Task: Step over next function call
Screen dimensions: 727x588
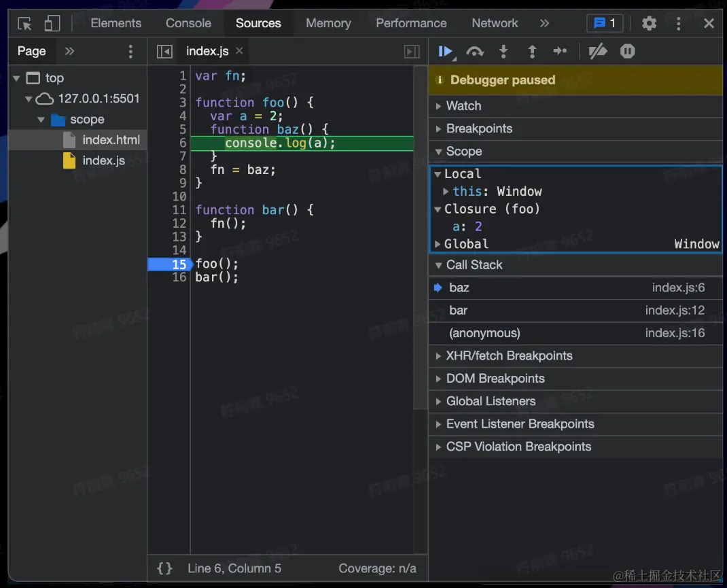Action: (474, 52)
